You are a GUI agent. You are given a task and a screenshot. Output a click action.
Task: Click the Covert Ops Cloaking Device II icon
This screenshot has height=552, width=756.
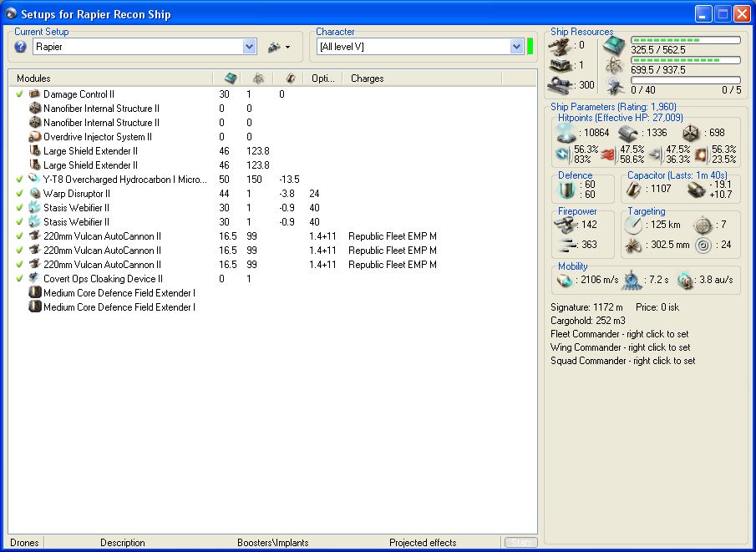pyautogui.click(x=35, y=279)
